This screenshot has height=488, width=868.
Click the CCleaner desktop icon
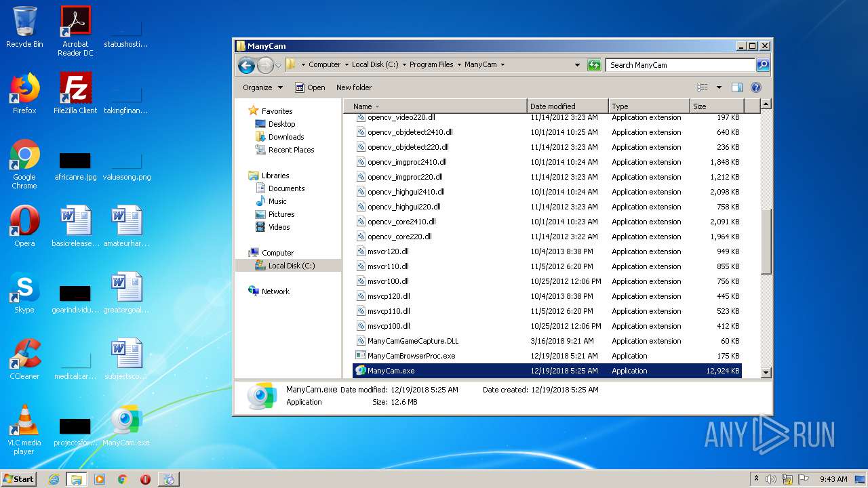coord(24,359)
